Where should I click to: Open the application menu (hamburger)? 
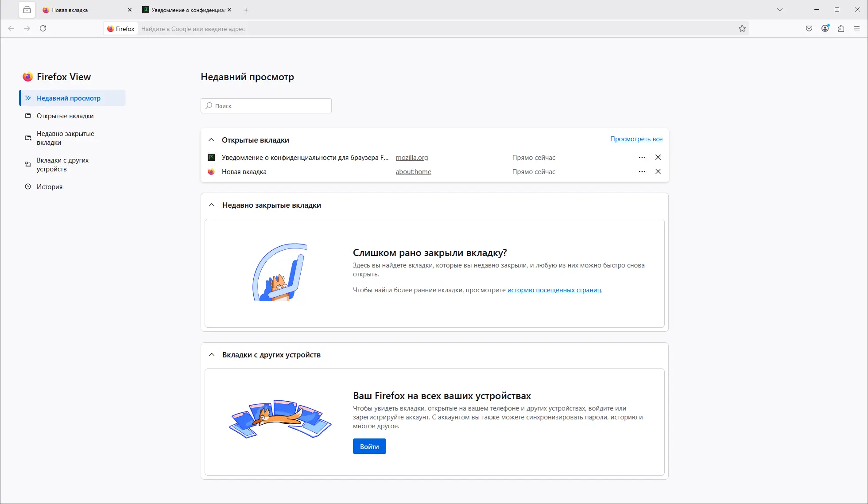pos(857,28)
